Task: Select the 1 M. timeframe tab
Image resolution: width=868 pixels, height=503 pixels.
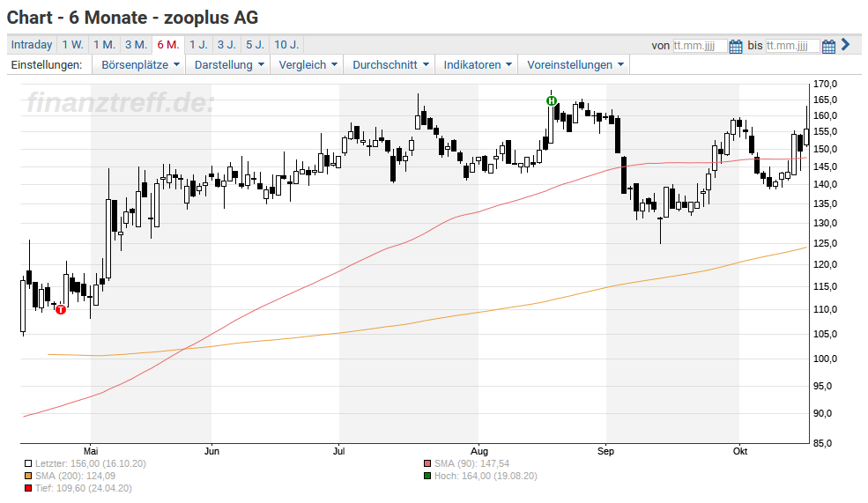Action: [x=104, y=45]
